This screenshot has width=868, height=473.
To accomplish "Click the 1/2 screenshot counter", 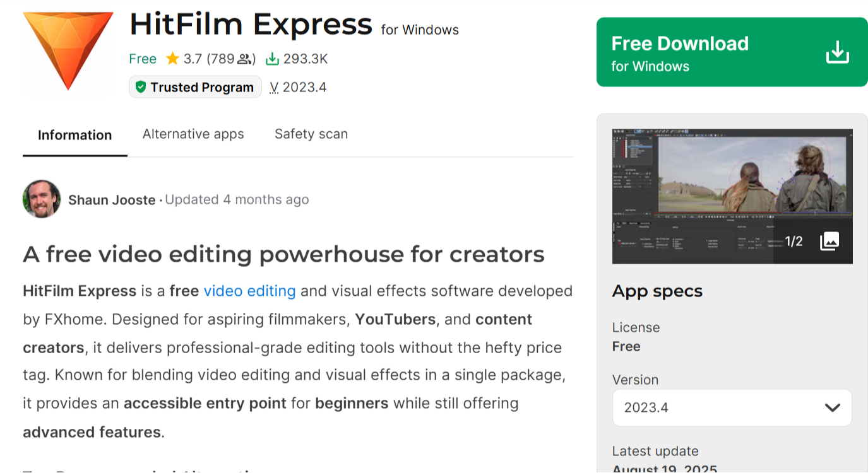I will pos(794,241).
